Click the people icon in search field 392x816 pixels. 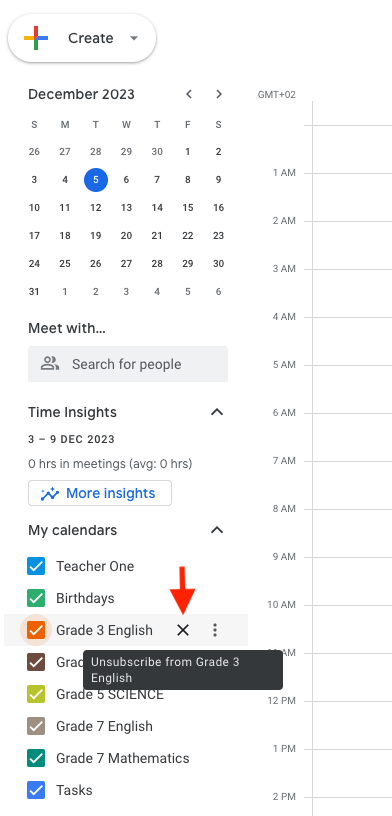[50, 364]
